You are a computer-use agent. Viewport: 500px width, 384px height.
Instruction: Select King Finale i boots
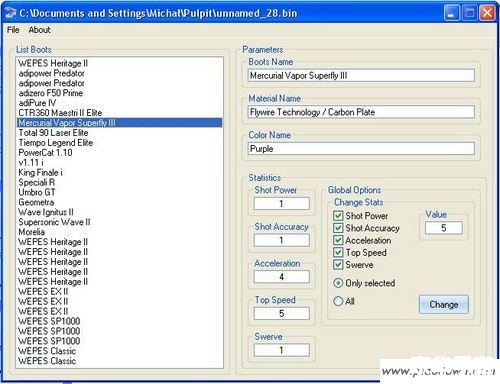coord(119,172)
